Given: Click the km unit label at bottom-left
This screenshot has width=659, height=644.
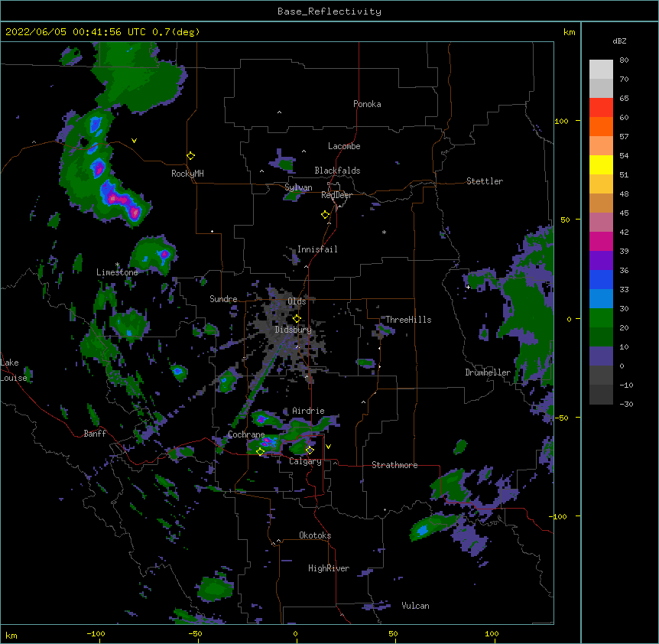Looking at the screenshot, I should coord(11,635).
